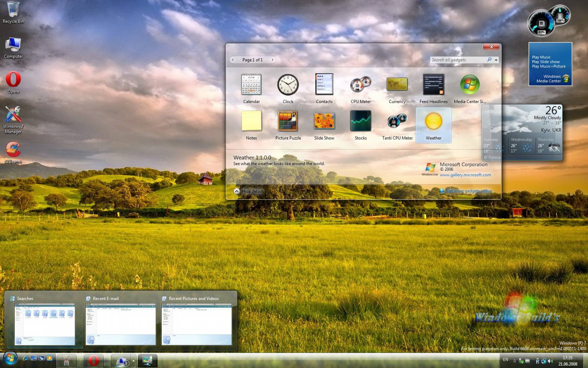Viewport: 588px width, 368px height.
Task: Select the Slide Show gadget icon
Action: click(324, 121)
